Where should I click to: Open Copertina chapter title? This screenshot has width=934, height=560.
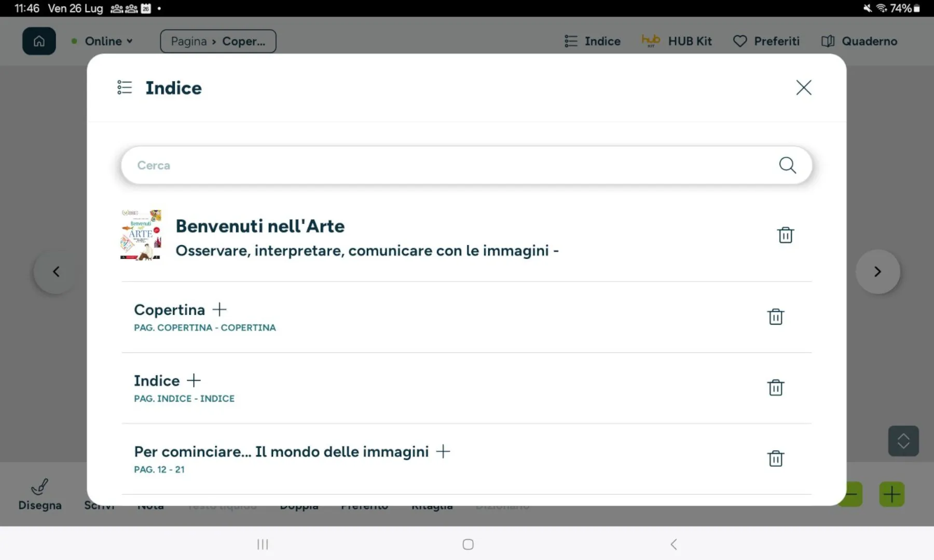point(169,310)
